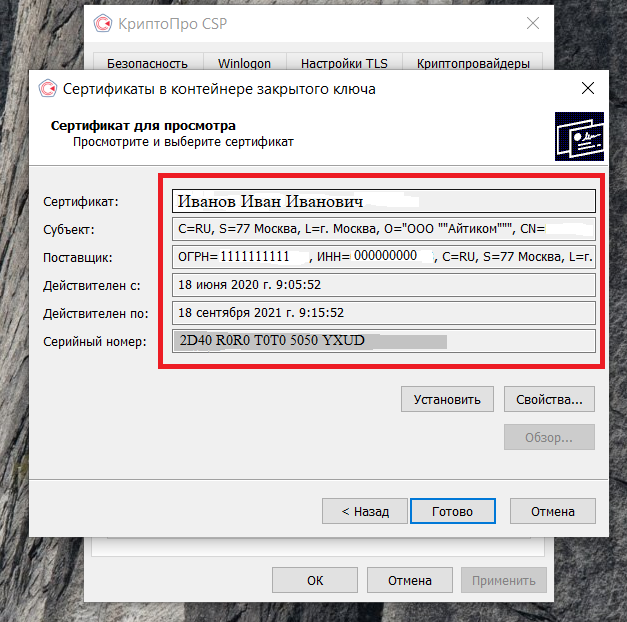Click the Субъект field
Image resolution: width=627 pixels, height=622 pixels.
click(384, 229)
